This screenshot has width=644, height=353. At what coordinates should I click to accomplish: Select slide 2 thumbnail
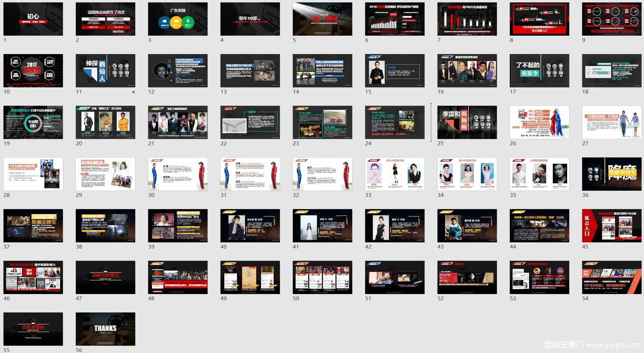[106, 19]
